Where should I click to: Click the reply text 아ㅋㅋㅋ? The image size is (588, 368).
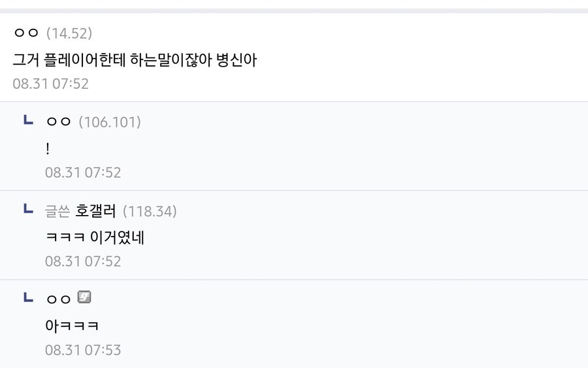click(x=72, y=326)
